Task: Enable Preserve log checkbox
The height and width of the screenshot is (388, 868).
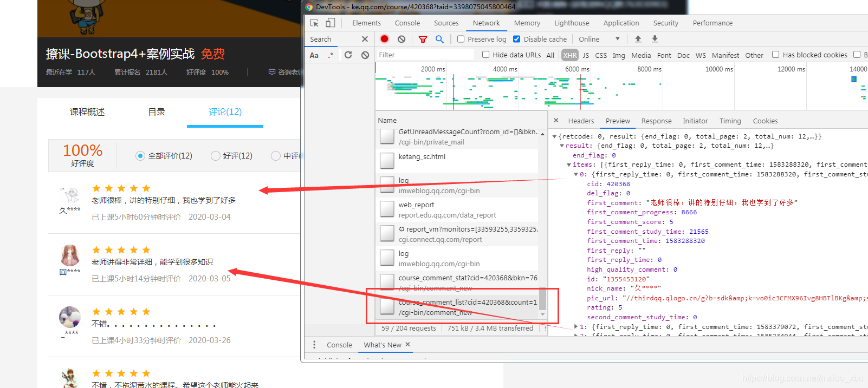Action: click(x=461, y=39)
